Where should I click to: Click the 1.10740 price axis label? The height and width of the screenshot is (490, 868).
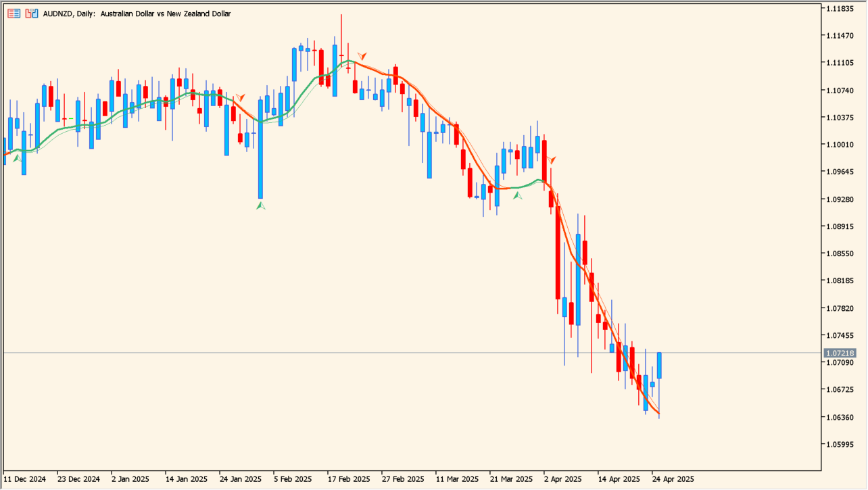[840, 90]
